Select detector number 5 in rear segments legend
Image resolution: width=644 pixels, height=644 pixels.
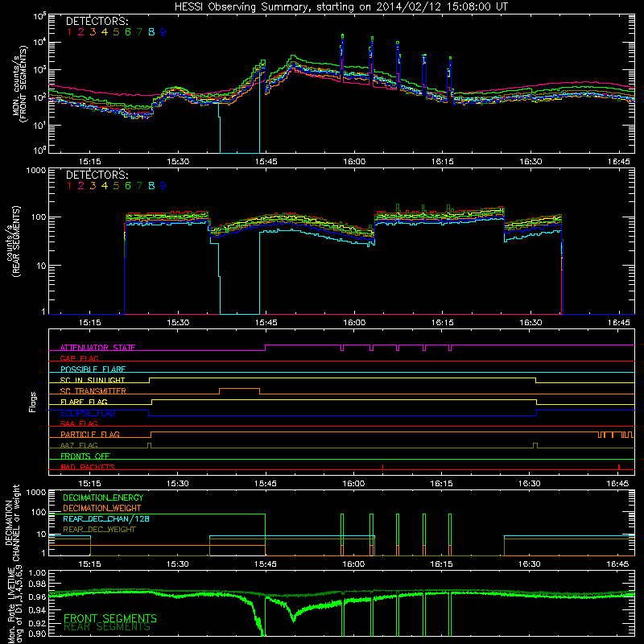point(116,186)
